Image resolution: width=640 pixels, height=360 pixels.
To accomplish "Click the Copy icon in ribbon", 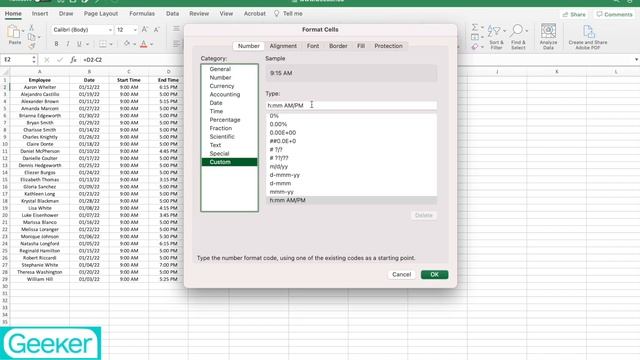I will 31,37.
